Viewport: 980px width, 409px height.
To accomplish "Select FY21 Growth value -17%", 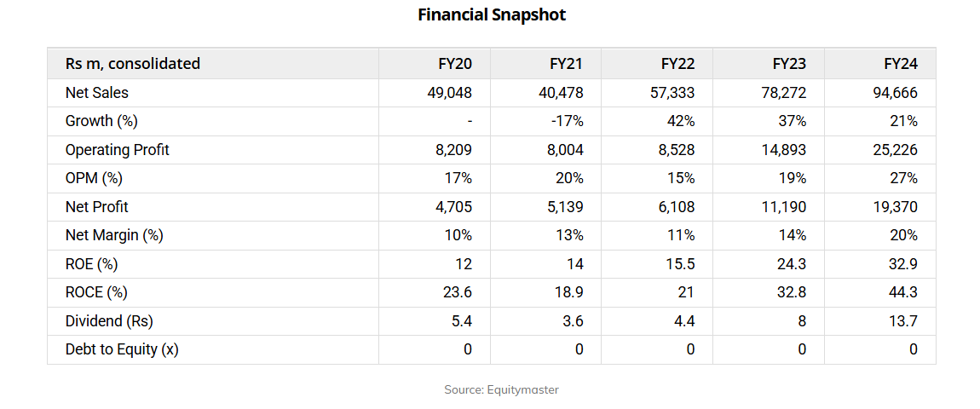I will pyautogui.click(x=567, y=121).
